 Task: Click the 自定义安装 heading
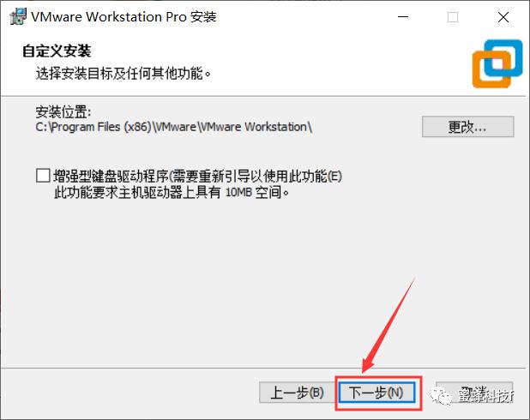57,51
